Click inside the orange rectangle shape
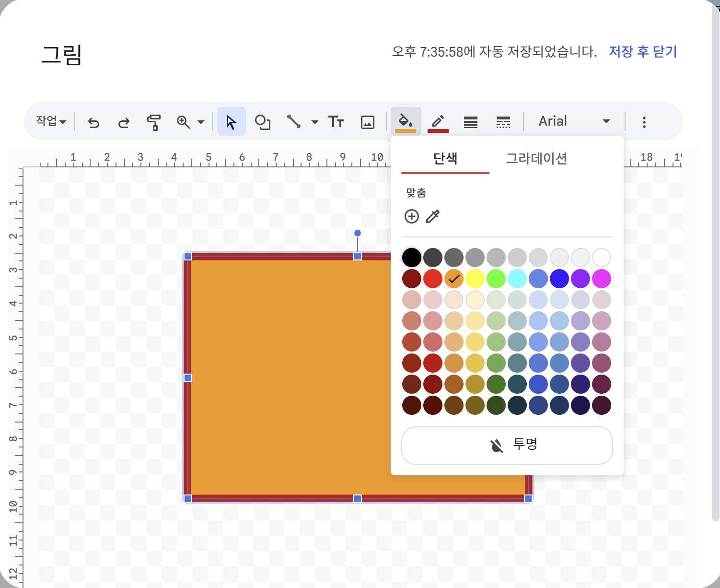This screenshot has width=720, height=588. [290, 378]
